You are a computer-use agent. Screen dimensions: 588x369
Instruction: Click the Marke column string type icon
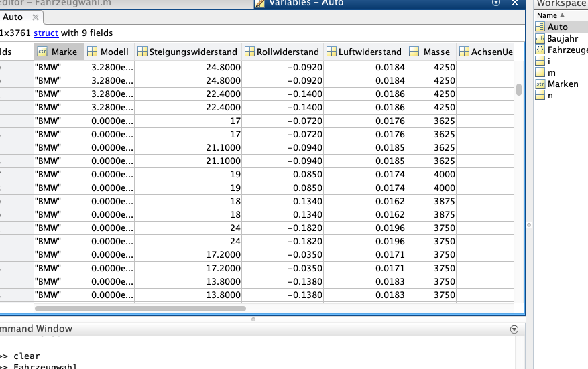point(42,52)
